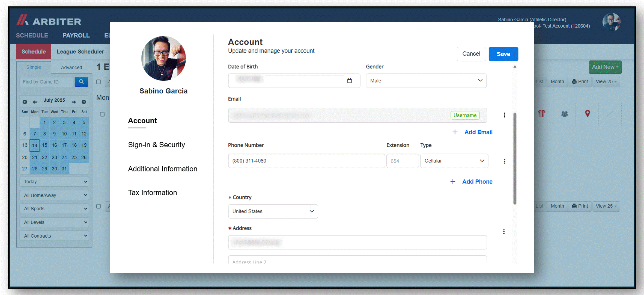The image size is (644, 295).
Task: Click the Game ID search magnifier button
Action: [81, 82]
